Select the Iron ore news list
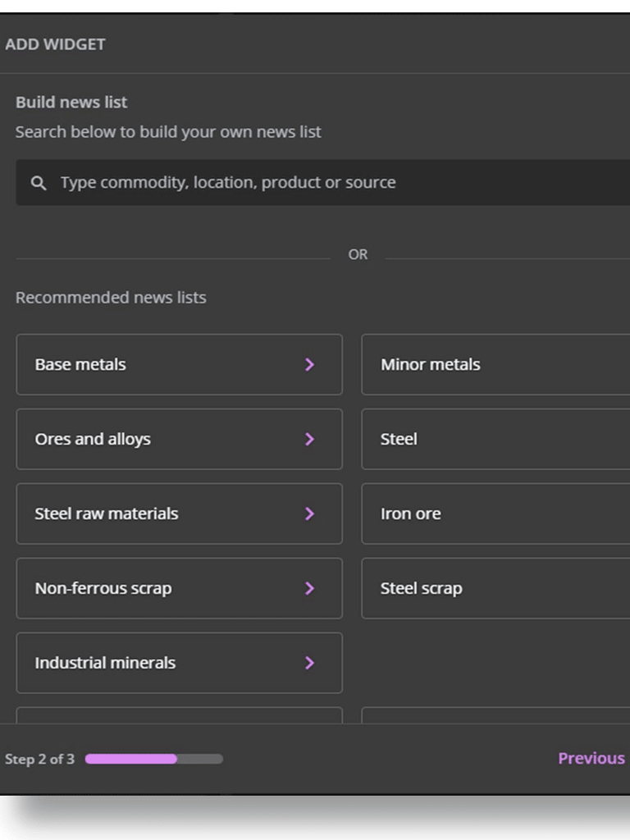Viewport: 630px width, 840px height. coord(492,514)
